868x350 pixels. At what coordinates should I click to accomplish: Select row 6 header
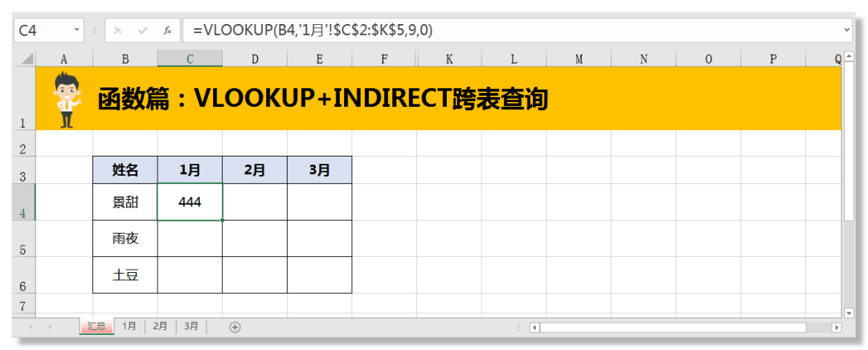[24, 275]
